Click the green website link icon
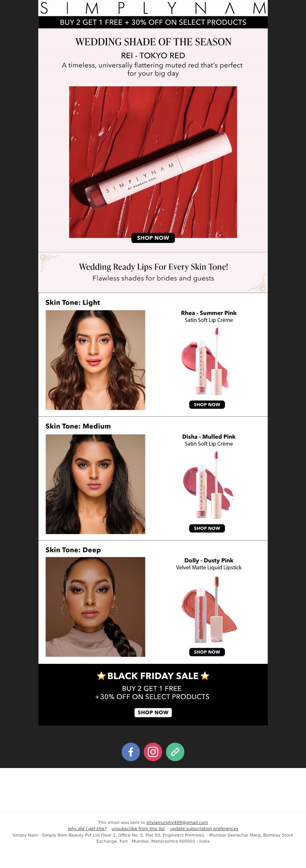The height and width of the screenshot is (868, 306). pos(175,752)
